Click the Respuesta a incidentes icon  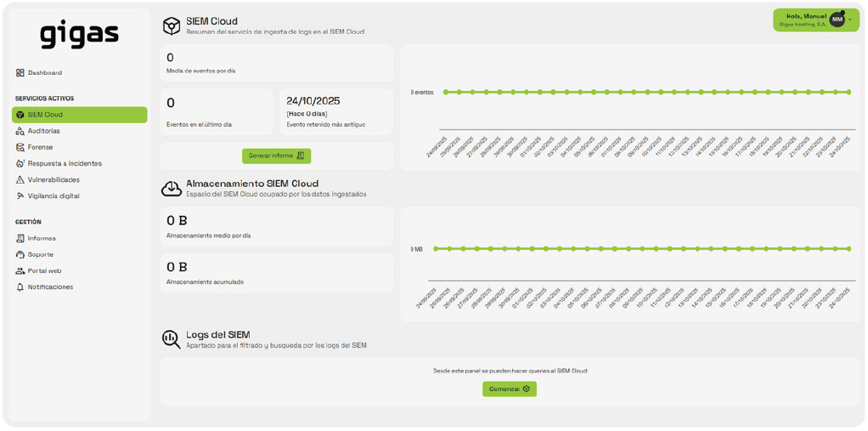tap(20, 163)
